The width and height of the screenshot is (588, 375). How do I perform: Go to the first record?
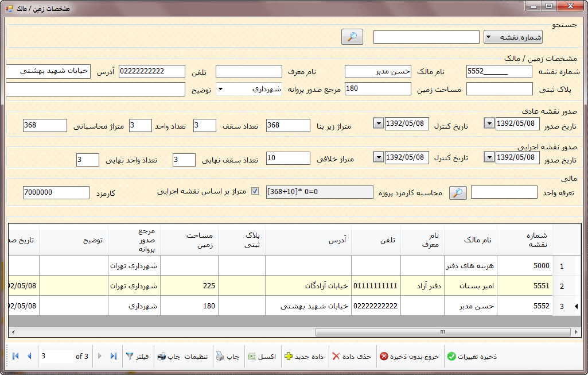(15, 356)
